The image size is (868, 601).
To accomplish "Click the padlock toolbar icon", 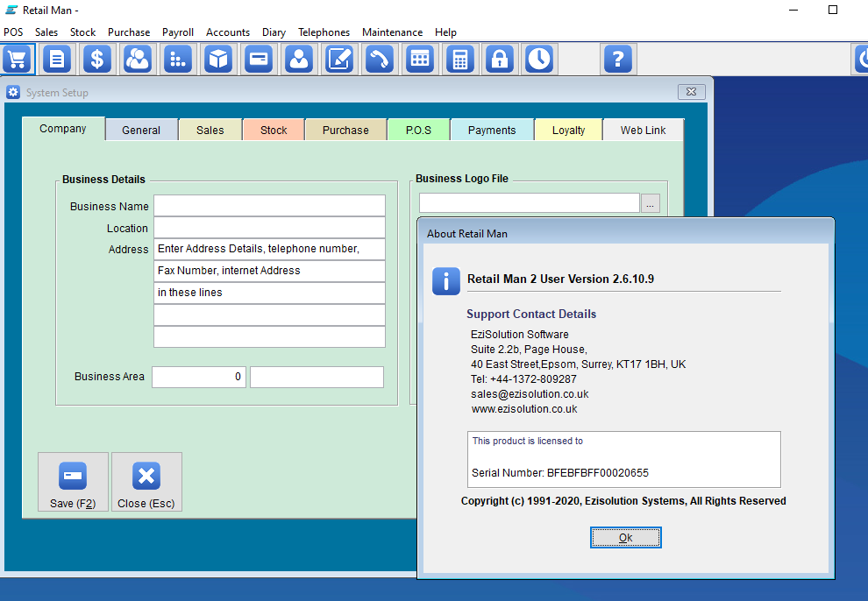I will point(500,60).
